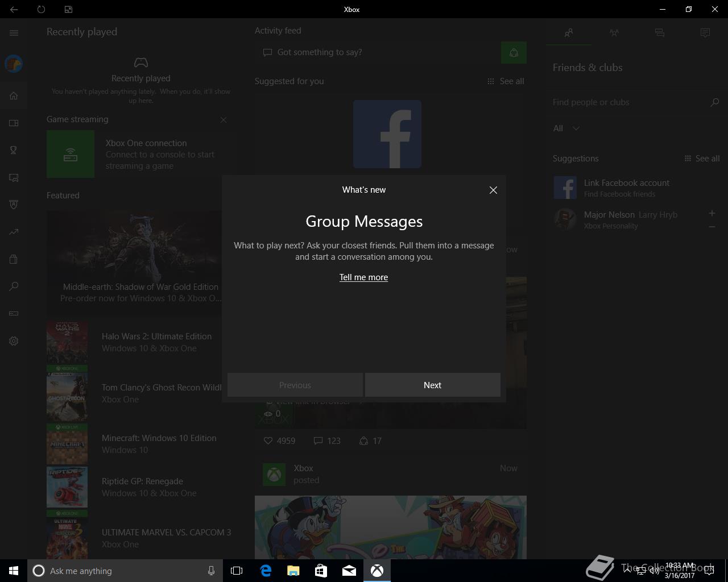
Task: Go to Home in the sidebar
Action: [14, 95]
